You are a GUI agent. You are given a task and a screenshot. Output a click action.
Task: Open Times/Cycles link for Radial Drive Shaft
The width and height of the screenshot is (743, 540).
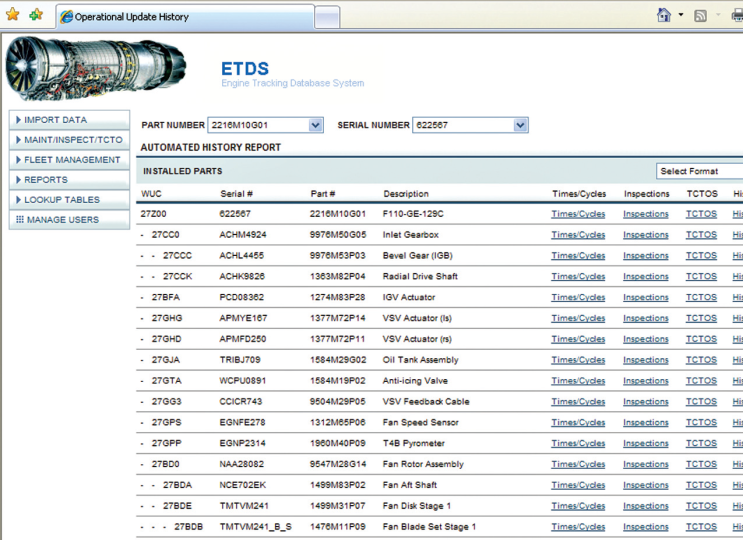tap(578, 277)
